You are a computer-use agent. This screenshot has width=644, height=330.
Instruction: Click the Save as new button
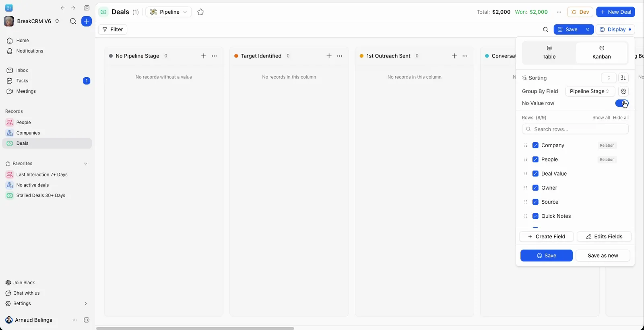(603, 256)
